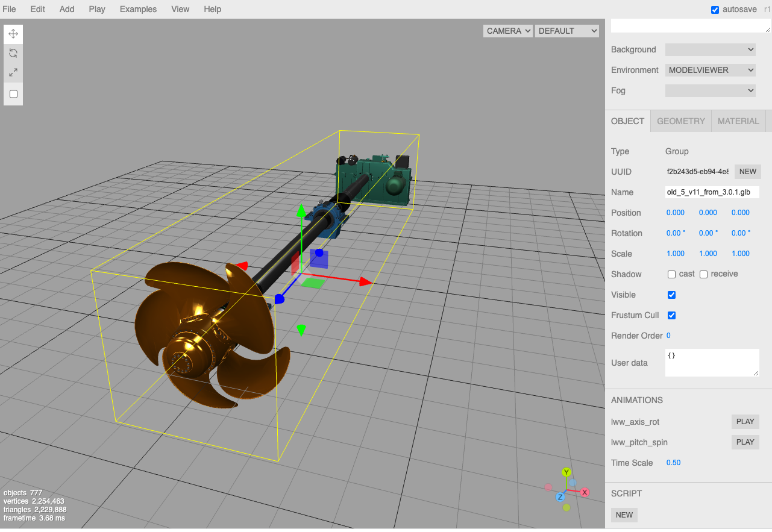Click the Position Z value
772x532 pixels.
(740, 213)
